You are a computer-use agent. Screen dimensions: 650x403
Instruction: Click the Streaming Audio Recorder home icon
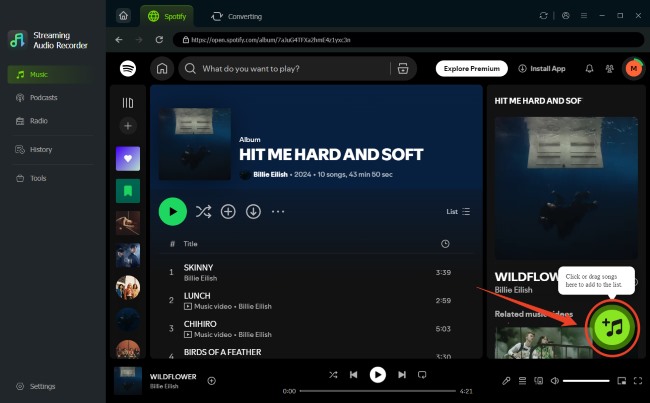pos(124,16)
